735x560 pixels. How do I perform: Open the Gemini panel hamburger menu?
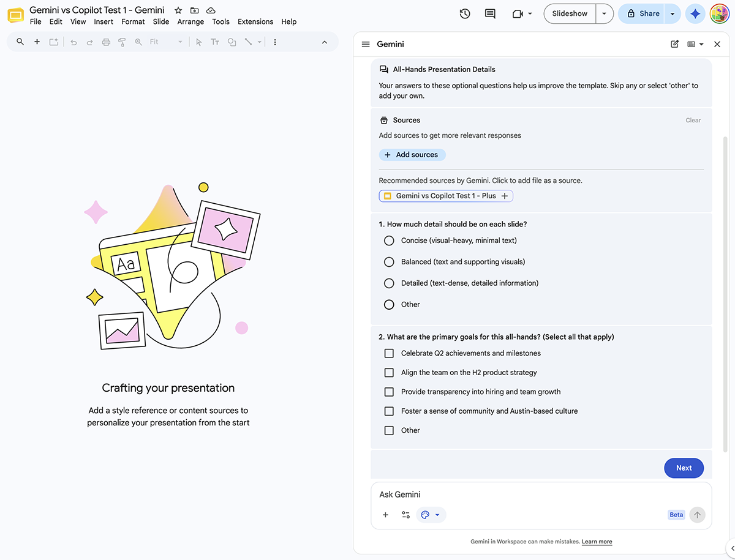366,44
